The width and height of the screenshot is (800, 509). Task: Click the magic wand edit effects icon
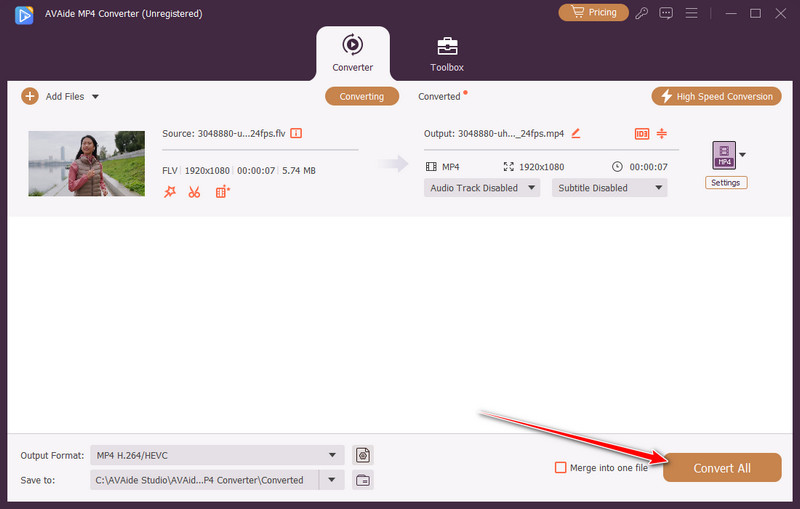click(169, 191)
